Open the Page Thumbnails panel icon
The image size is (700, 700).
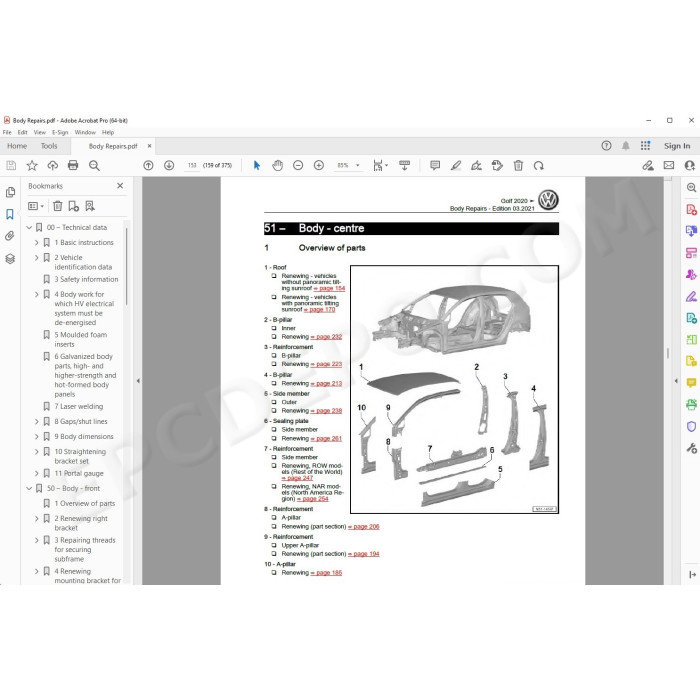coord(10,192)
